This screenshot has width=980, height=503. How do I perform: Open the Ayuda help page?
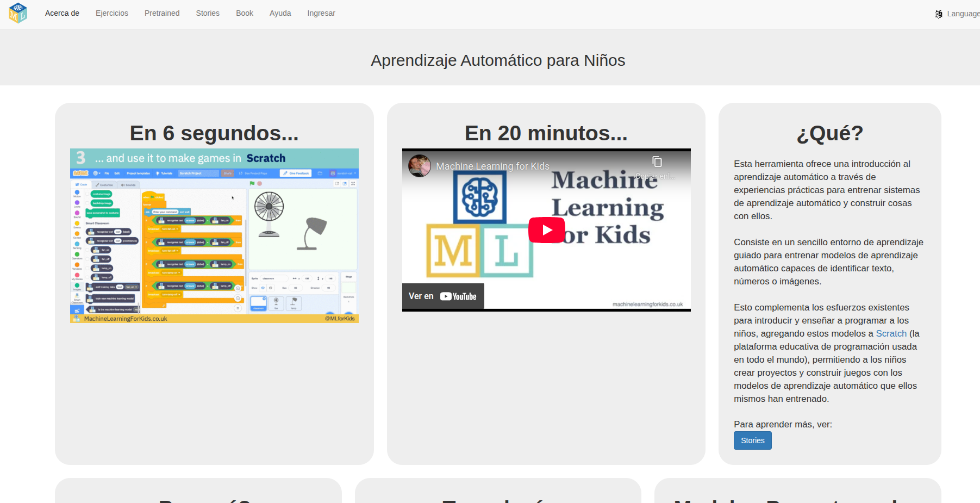point(280,13)
